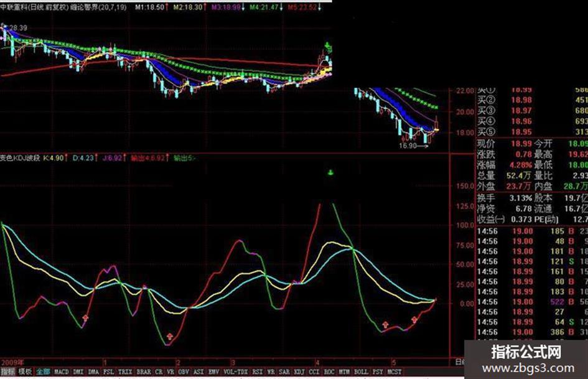Select the VOL-TDX indicator tab
This screenshot has height=379, width=588.
point(236,372)
